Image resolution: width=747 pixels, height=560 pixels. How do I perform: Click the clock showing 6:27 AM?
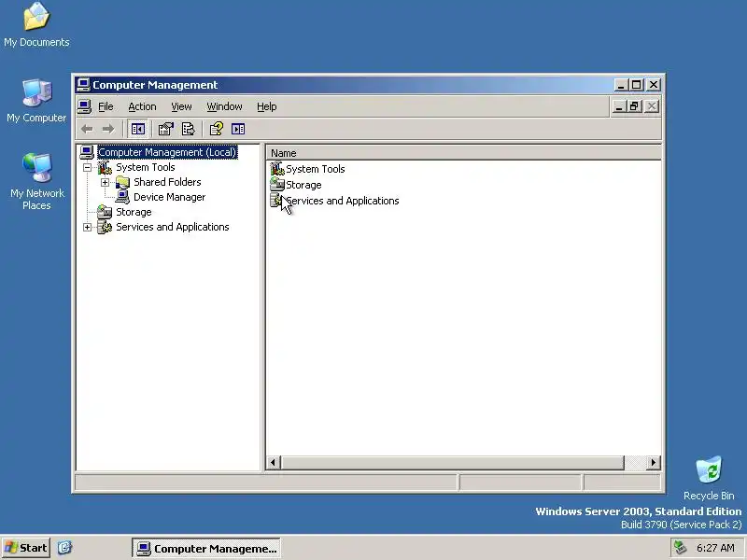coord(715,548)
